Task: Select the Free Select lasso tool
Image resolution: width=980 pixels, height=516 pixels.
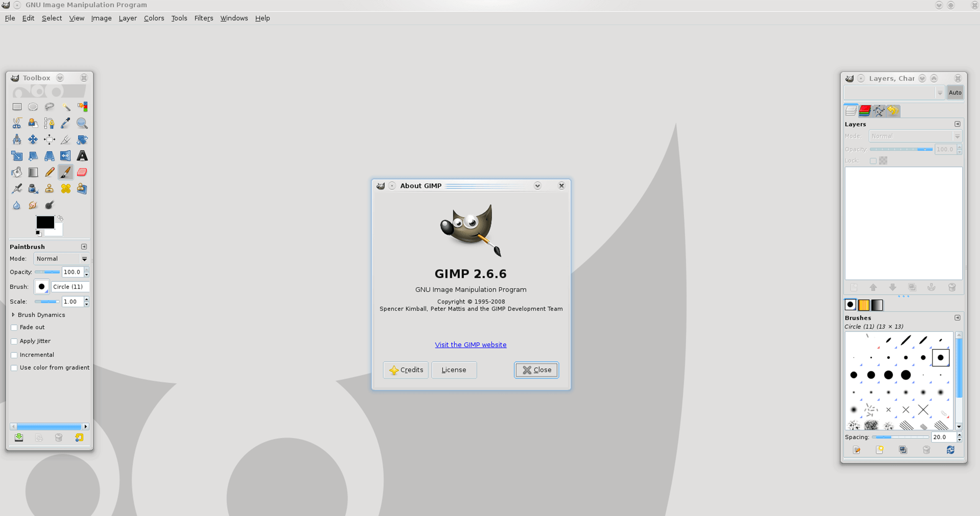Action: (50, 107)
